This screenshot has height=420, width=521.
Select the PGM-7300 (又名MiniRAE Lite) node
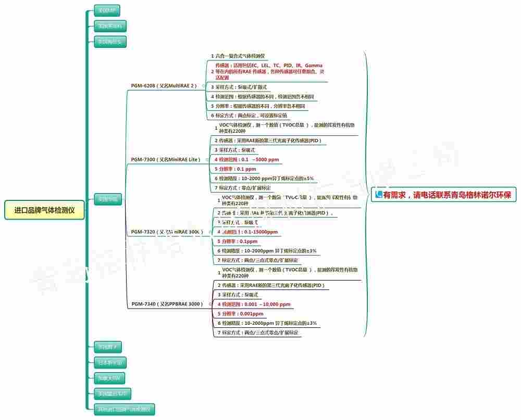(166, 160)
